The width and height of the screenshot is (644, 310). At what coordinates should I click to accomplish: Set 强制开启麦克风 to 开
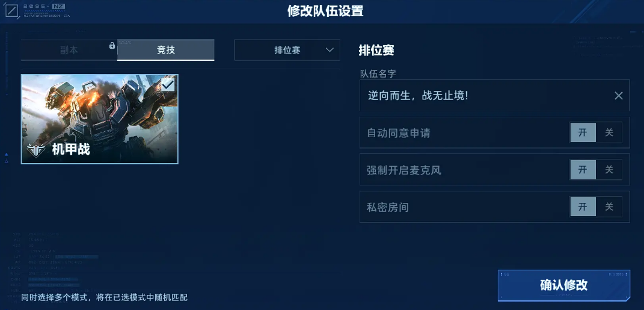[x=583, y=169]
